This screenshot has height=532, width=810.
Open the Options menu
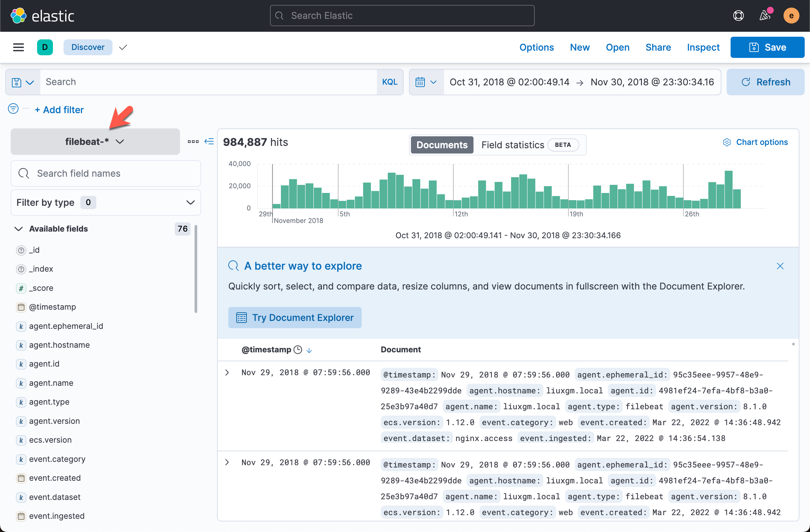point(536,47)
